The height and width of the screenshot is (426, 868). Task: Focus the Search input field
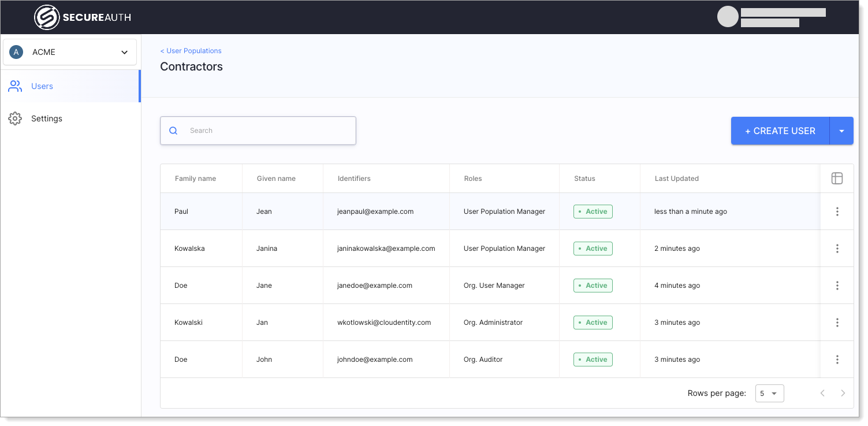pyautogui.click(x=258, y=131)
